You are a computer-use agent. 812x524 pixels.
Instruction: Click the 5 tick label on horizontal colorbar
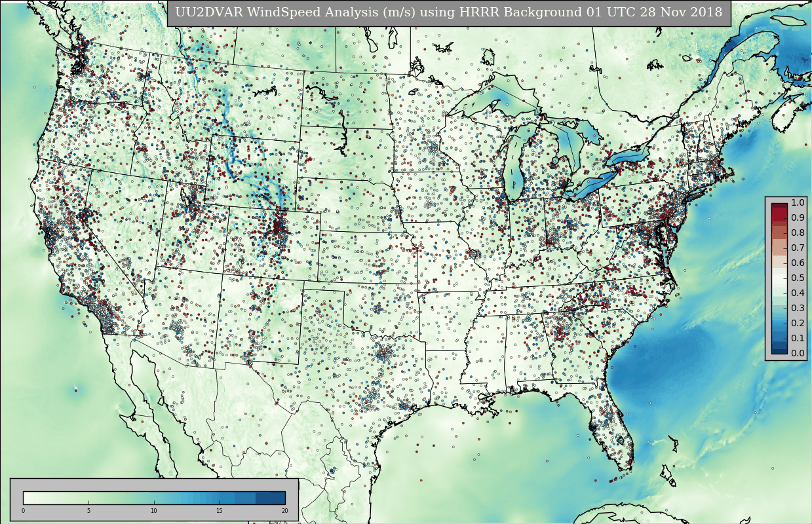[x=88, y=511]
